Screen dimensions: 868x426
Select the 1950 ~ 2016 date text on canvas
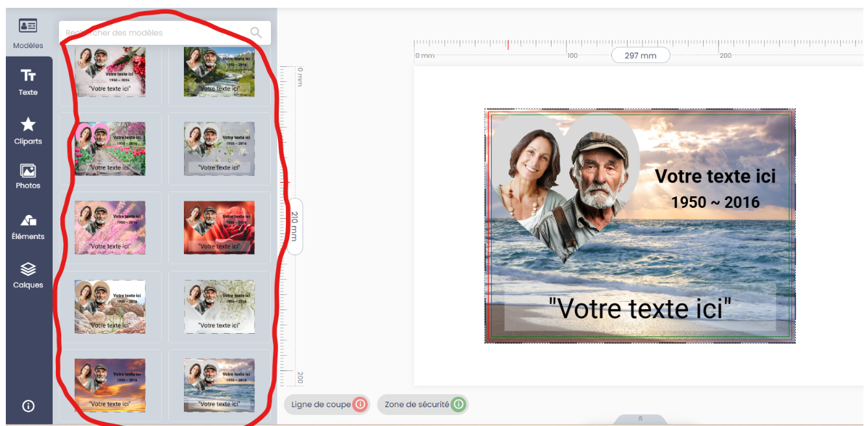(715, 202)
